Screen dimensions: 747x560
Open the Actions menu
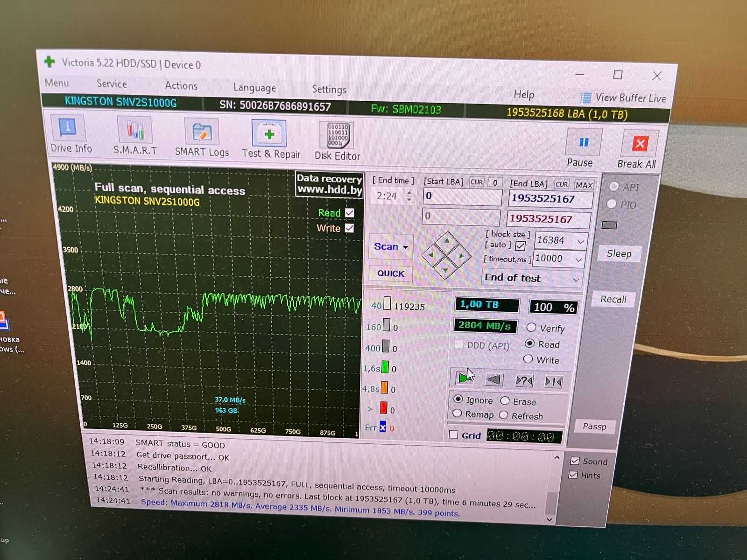[x=181, y=85]
